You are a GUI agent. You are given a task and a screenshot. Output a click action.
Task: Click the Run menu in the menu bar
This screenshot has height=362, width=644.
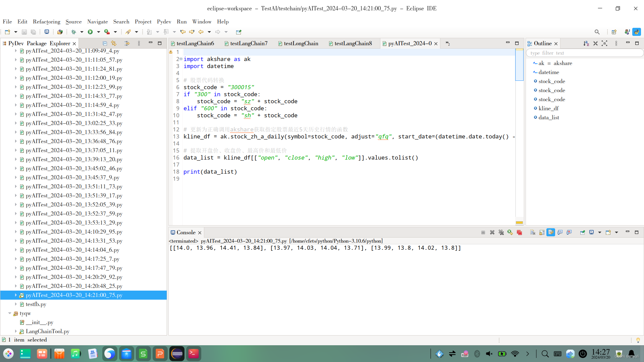(181, 21)
